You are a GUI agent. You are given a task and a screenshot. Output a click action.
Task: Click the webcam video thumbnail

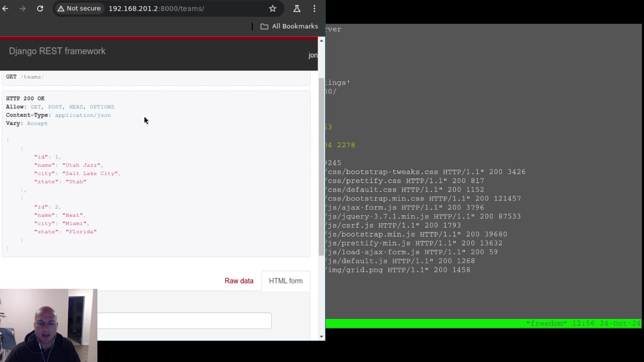[49, 325]
